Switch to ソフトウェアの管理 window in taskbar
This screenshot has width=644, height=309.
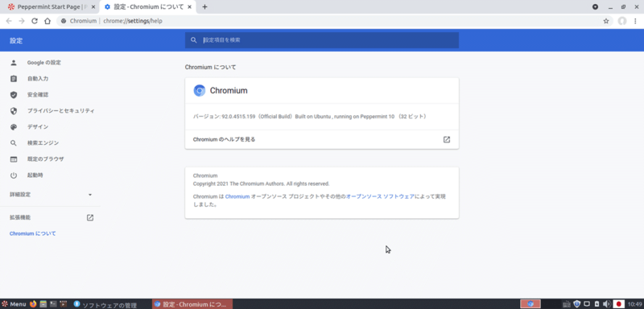click(x=109, y=304)
